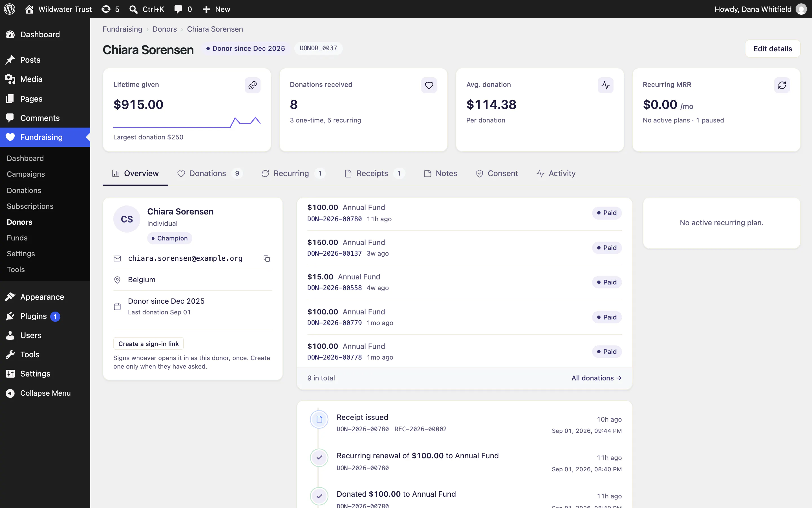The image size is (812, 508).
Task: Click the New plus icon
Action: pos(206,9)
